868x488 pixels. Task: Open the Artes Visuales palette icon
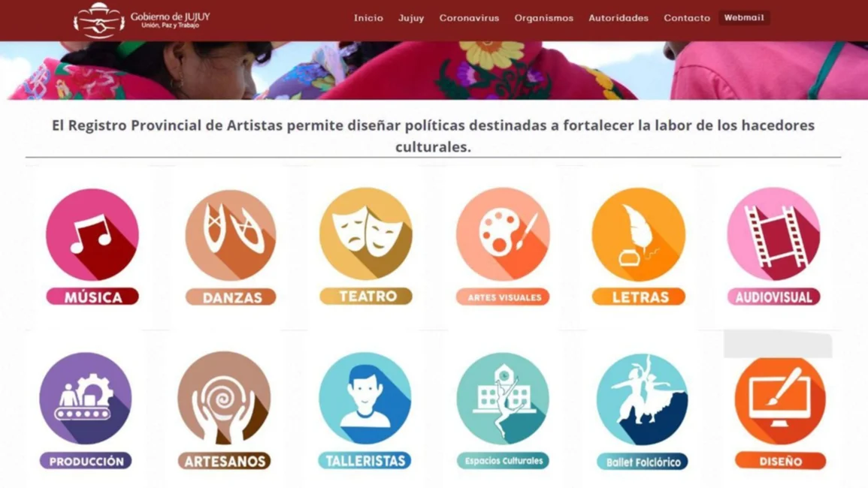503,234
